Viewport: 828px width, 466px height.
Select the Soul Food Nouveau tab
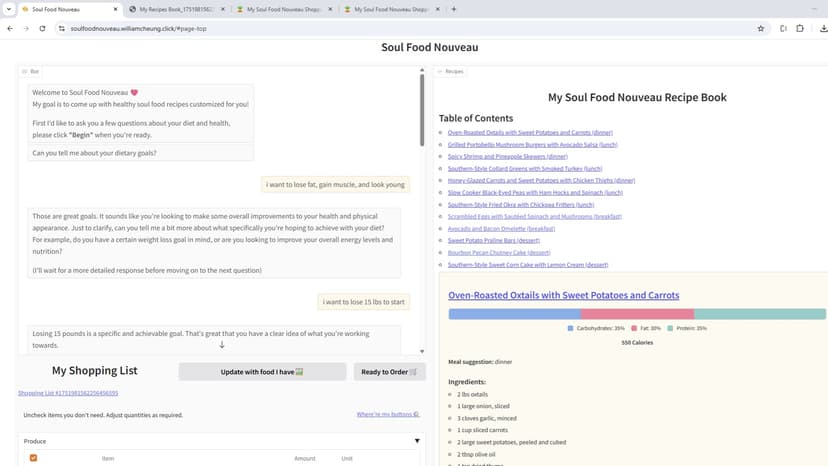point(69,9)
